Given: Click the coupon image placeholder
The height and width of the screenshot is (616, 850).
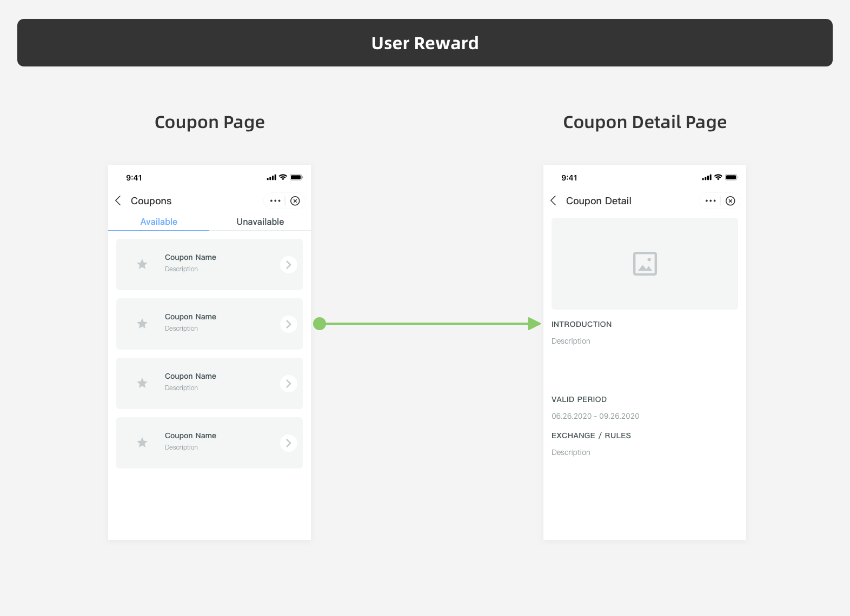Looking at the screenshot, I should point(645,264).
